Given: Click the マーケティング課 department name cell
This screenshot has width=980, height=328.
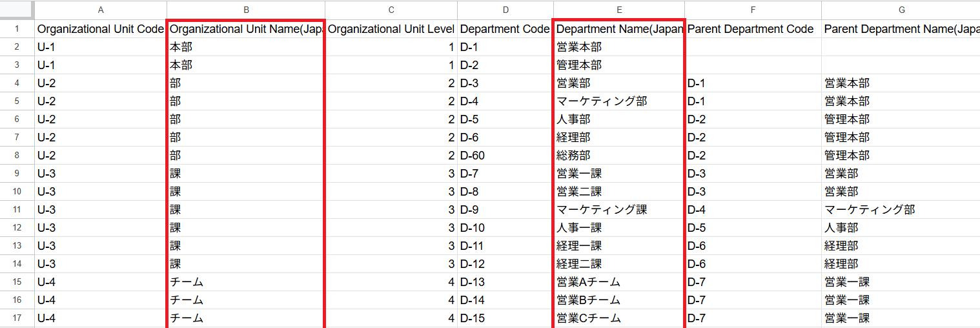Looking at the screenshot, I should pos(619,210).
